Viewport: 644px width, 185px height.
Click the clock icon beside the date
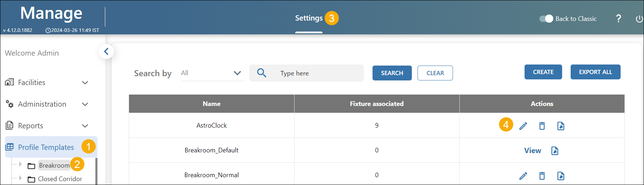[48, 30]
